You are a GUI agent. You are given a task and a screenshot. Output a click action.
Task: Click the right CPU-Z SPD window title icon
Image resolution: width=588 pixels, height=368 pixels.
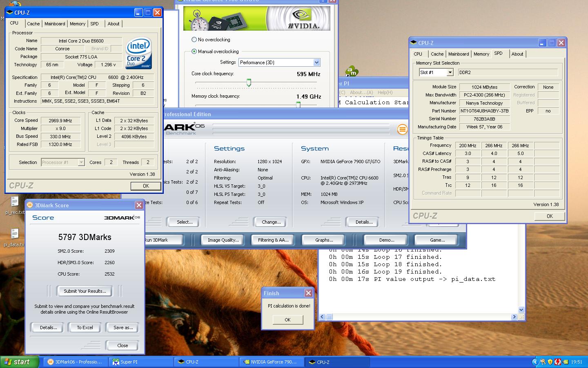414,43
